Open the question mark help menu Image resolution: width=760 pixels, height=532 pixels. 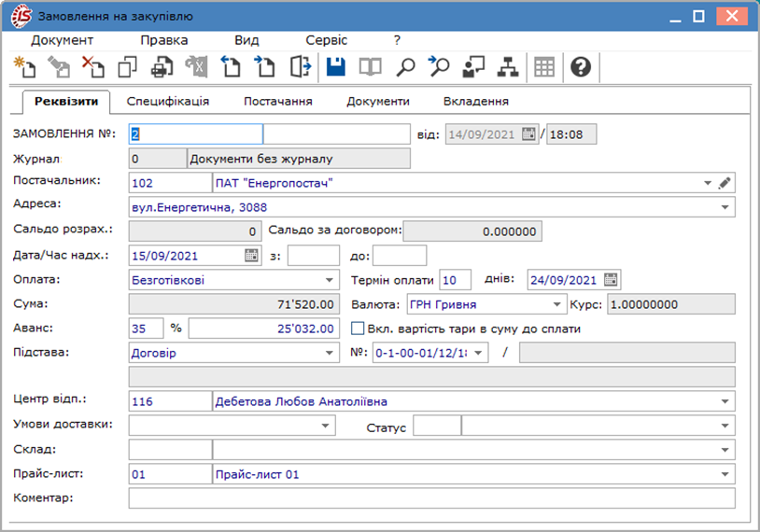coord(397,40)
